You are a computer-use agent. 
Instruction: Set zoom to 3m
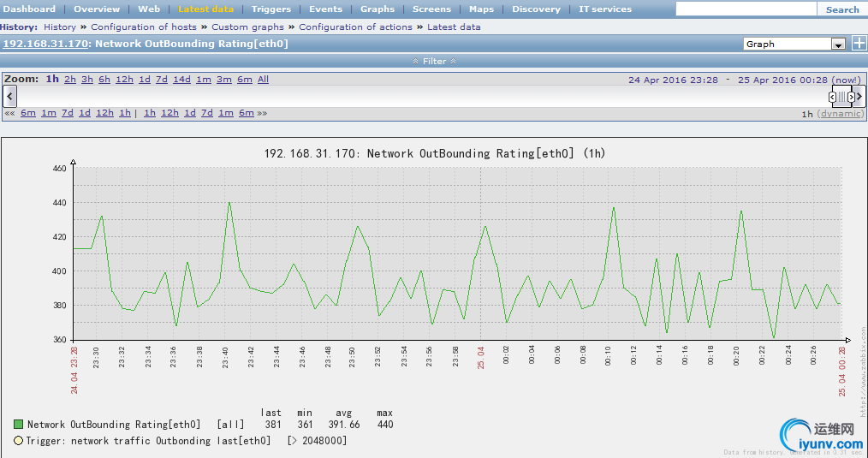(x=223, y=80)
